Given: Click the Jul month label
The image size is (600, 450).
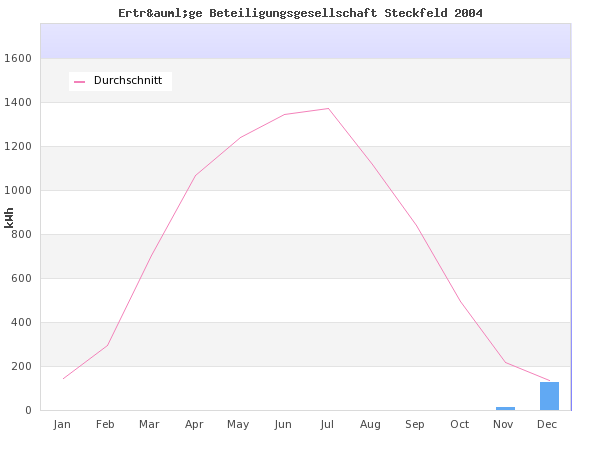Looking at the screenshot, I should pos(327,424).
